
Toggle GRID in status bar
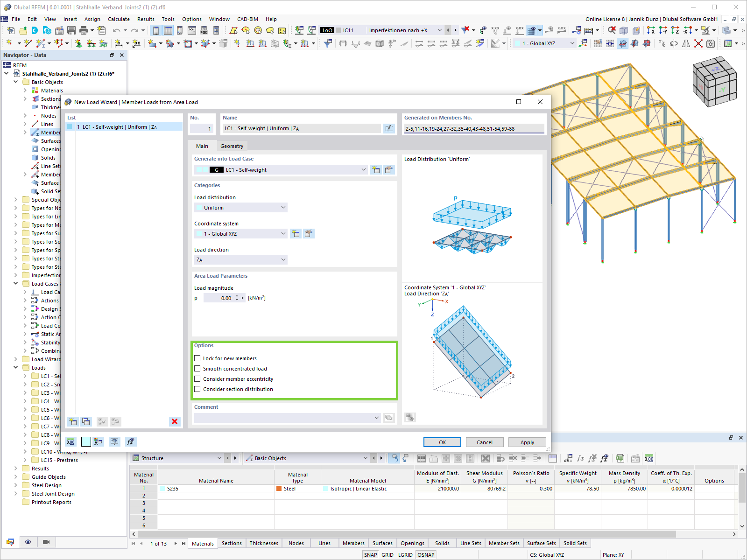tap(388, 555)
